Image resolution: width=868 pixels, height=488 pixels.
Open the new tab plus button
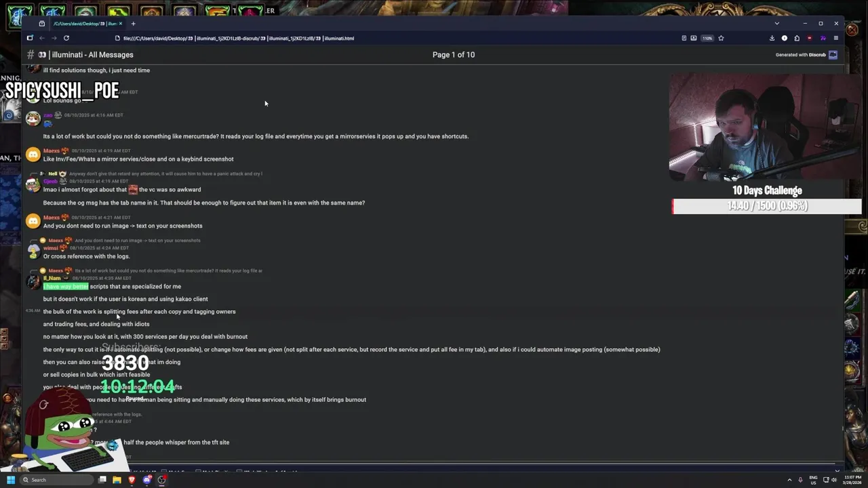tap(133, 24)
